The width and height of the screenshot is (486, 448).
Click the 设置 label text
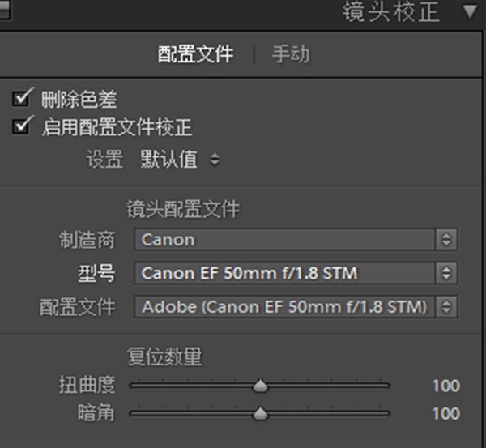(x=104, y=159)
